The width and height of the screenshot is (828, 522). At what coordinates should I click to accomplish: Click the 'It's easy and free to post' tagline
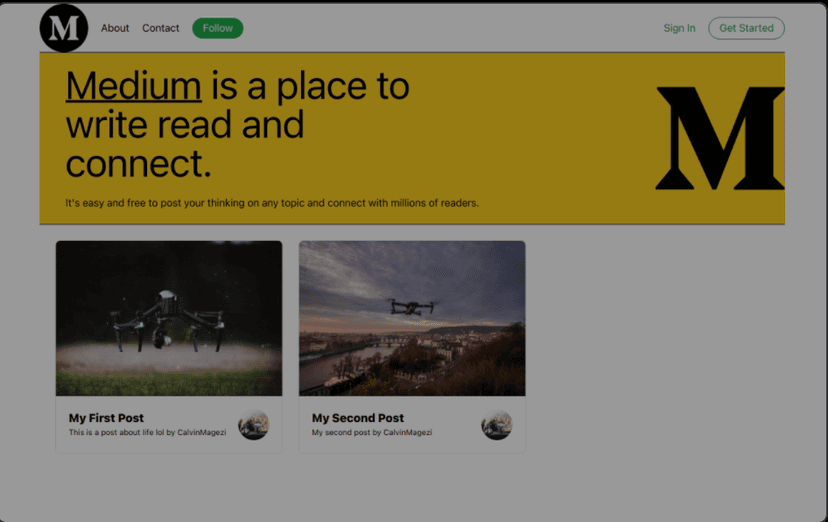click(272, 203)
